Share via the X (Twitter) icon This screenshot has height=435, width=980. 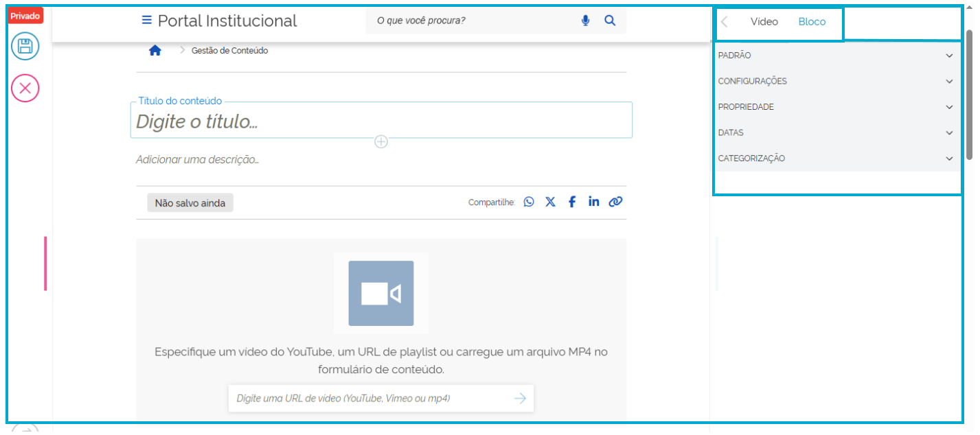[x=550, y=202]
